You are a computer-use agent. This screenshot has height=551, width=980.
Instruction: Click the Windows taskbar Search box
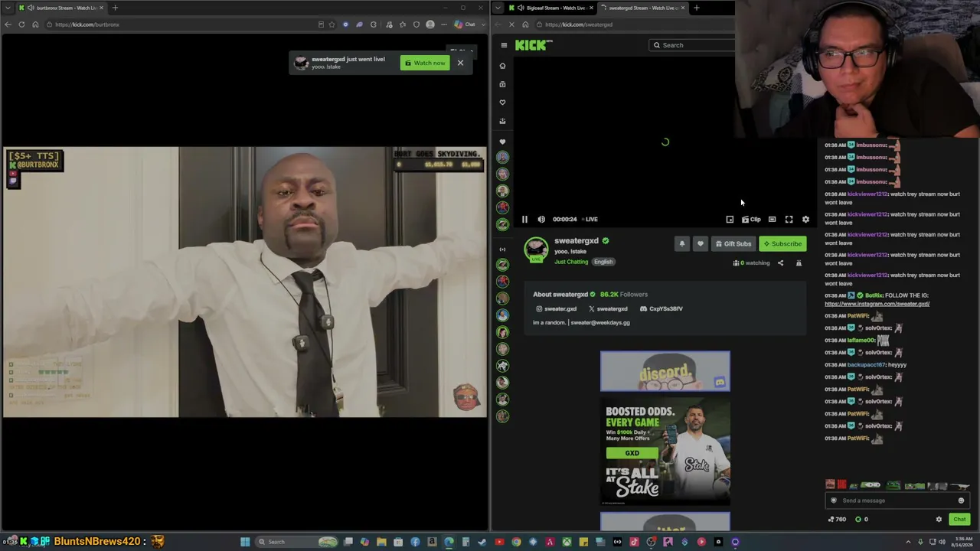297,542
